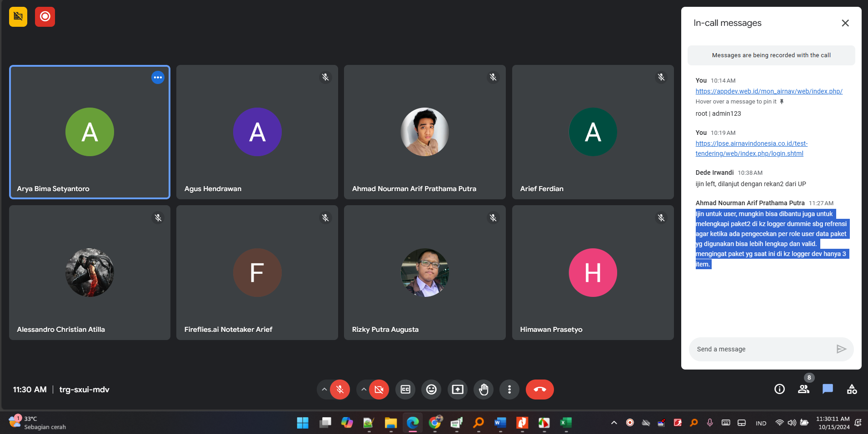Open the lpse.airnavindonesia.co.id tendering link
The width and height of the screenshot is (868, 434).
[x=751, y=148]
